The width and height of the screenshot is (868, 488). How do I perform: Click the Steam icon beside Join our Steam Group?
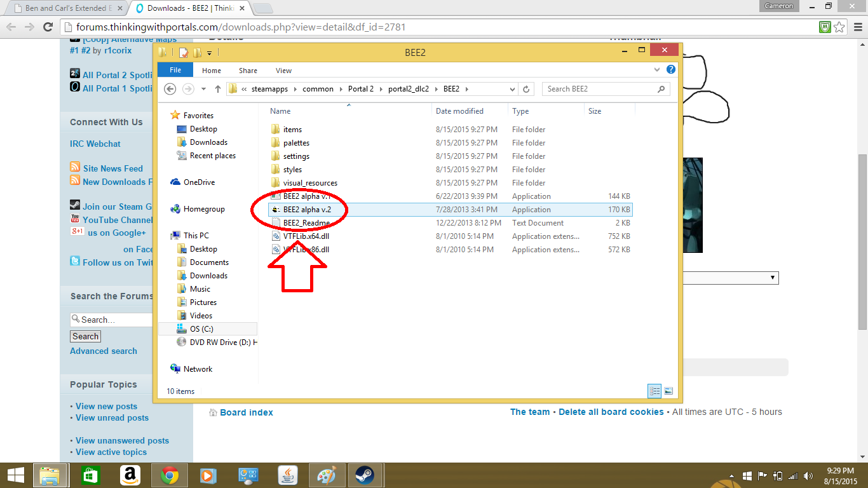click(x=75, y=205)
